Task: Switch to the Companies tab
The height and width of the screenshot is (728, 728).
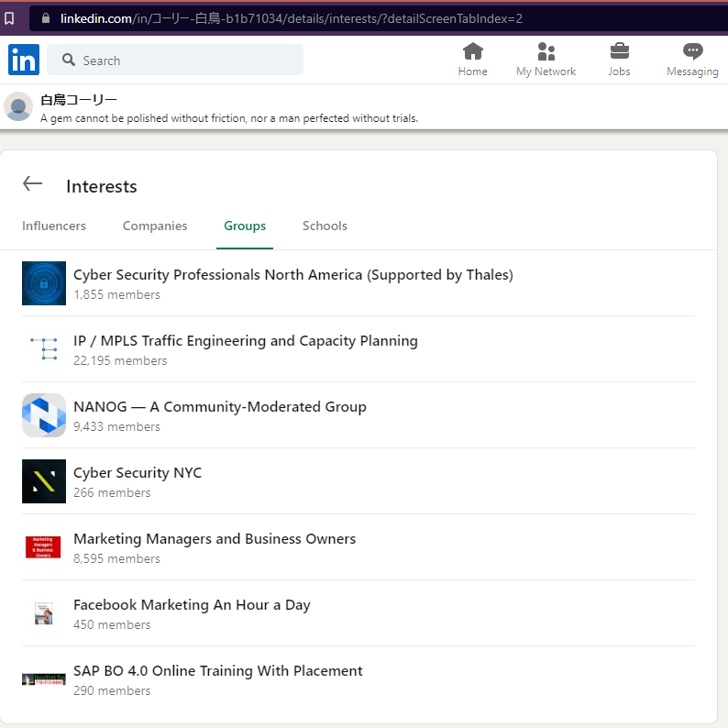Action: tap(155, 226)
